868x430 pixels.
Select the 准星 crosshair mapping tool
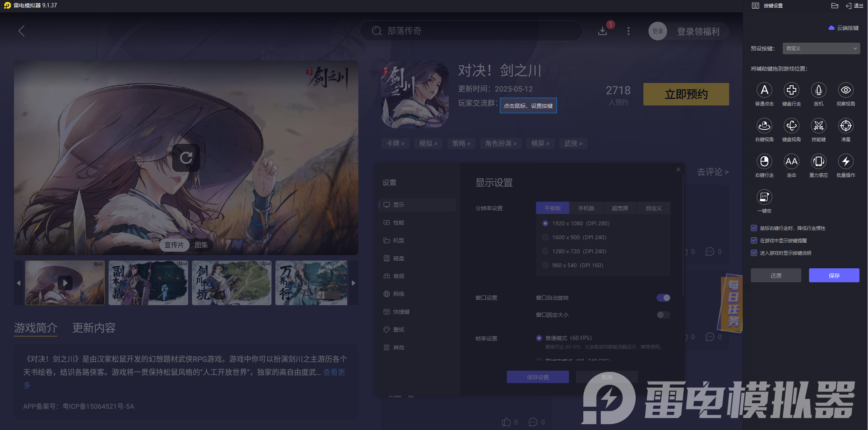click(846, 126)
